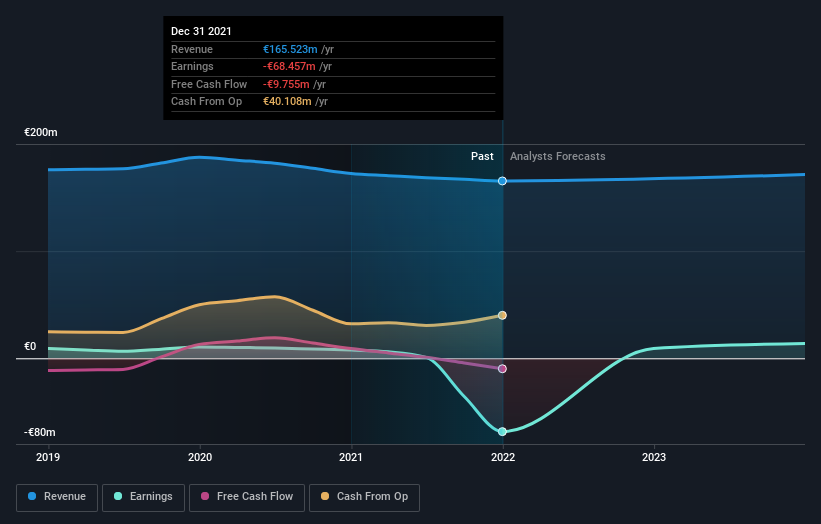Toggle the Cash From Op legend button
Image resolution: width=821 pixels, height=524 pixels.
[364, 497]
